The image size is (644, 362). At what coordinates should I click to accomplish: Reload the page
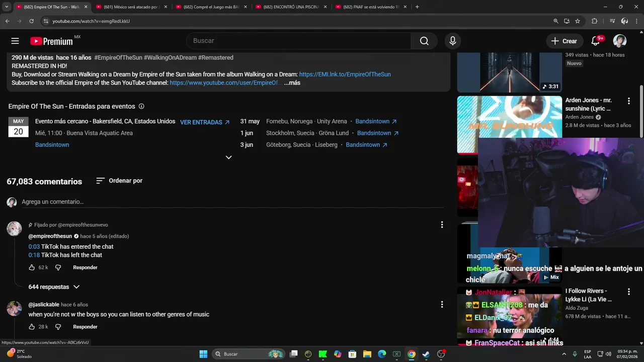coord(31,21)
